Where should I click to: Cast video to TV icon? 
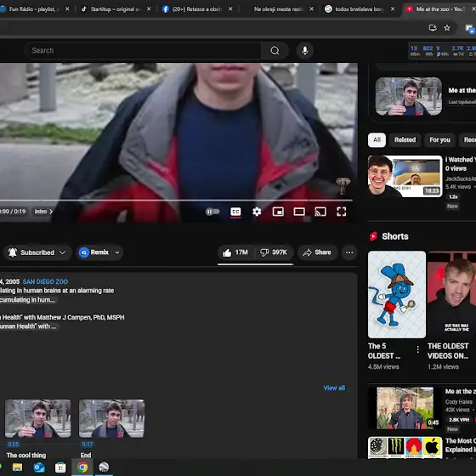[320, 212]
